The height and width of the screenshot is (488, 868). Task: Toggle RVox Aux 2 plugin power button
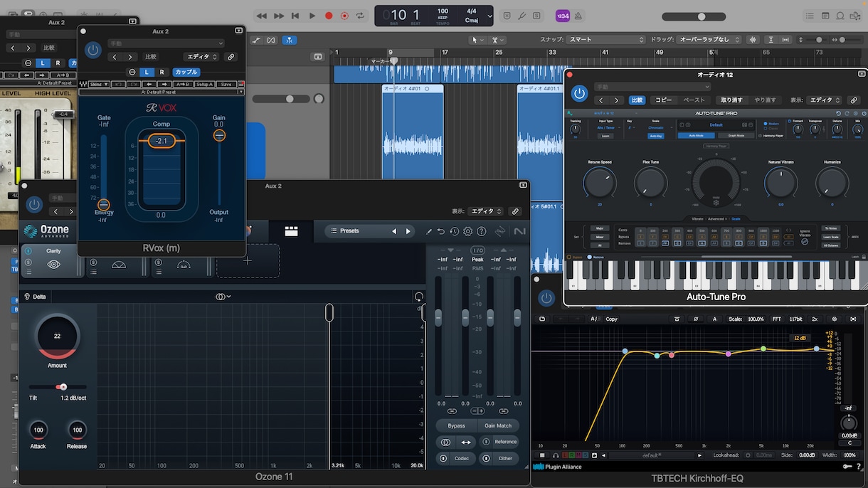tap(92, 50)
